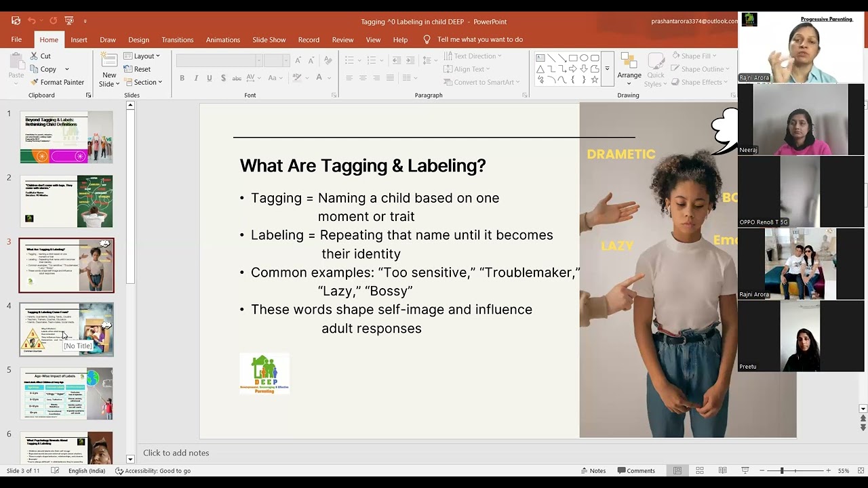Justify the paragraph text
This screenshot has width=868, height=488.
[x=390, y=78]
